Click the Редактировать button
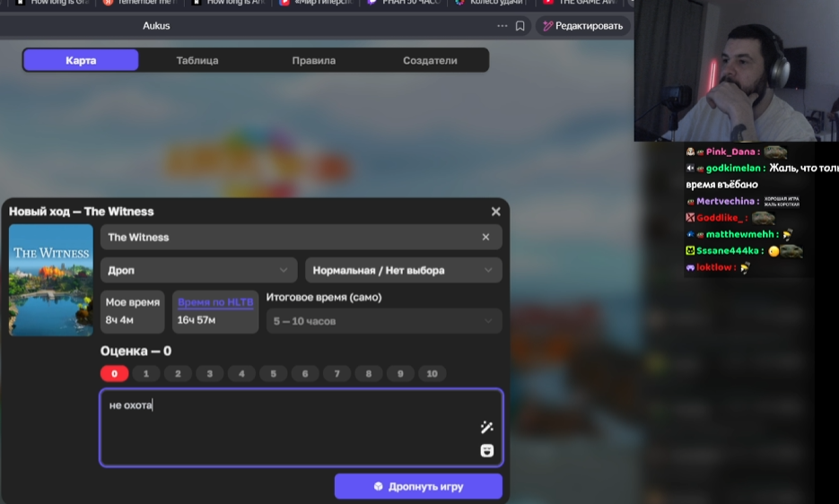 pos(582,26)
